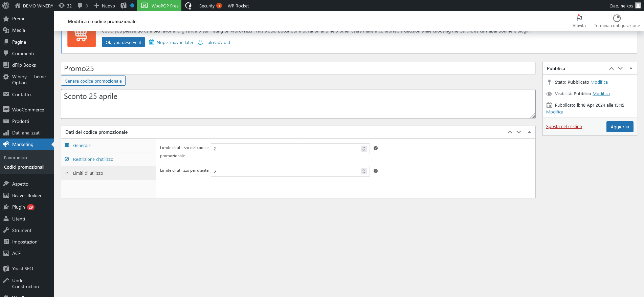Click the Yoast SEO icon in admin bar
Viewport: 644px width, 297px height.
[124, 6]
